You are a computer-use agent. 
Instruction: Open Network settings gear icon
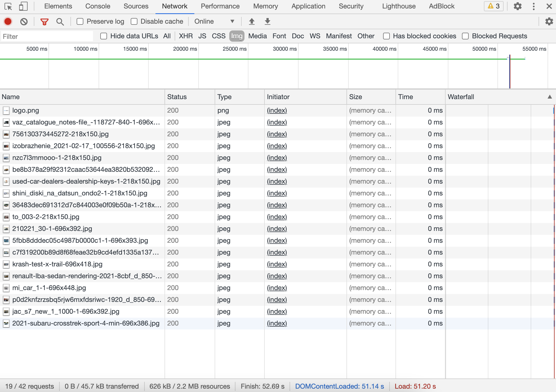pos(549,21)
